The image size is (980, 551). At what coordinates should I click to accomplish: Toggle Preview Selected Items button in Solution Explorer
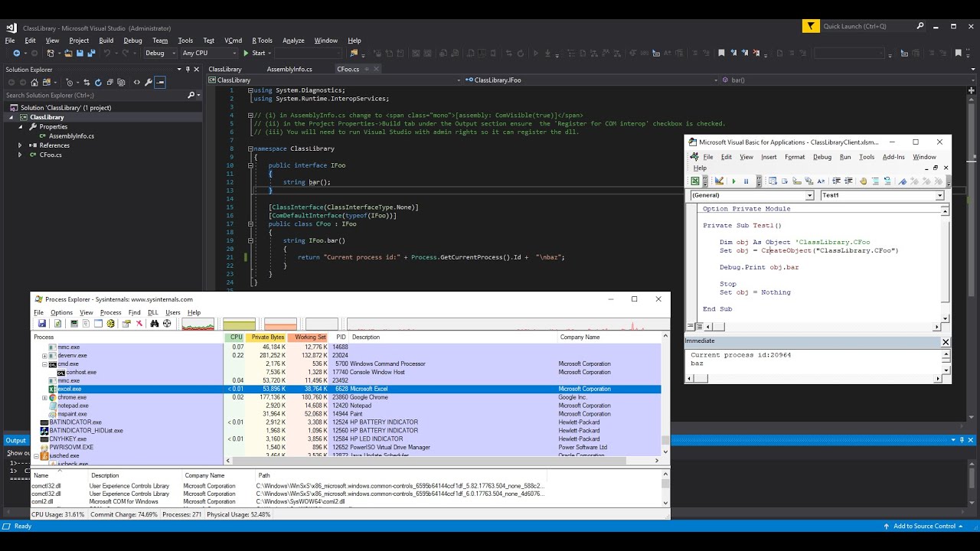[160, 82]
